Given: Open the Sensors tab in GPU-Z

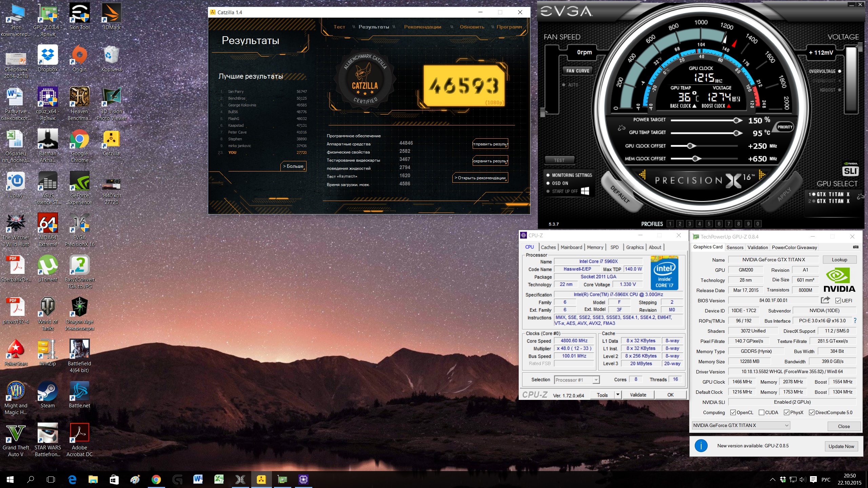Looking at the screenshot, I should (735, 247).
